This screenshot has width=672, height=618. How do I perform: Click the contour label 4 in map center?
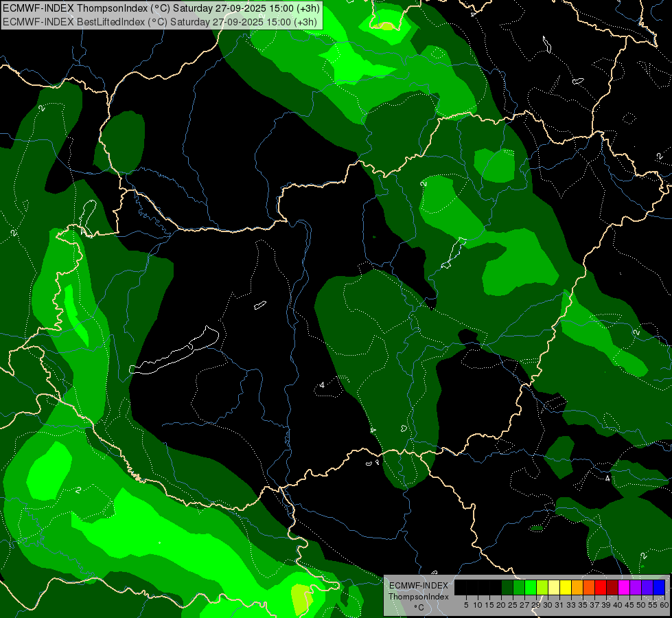[322, 385]
